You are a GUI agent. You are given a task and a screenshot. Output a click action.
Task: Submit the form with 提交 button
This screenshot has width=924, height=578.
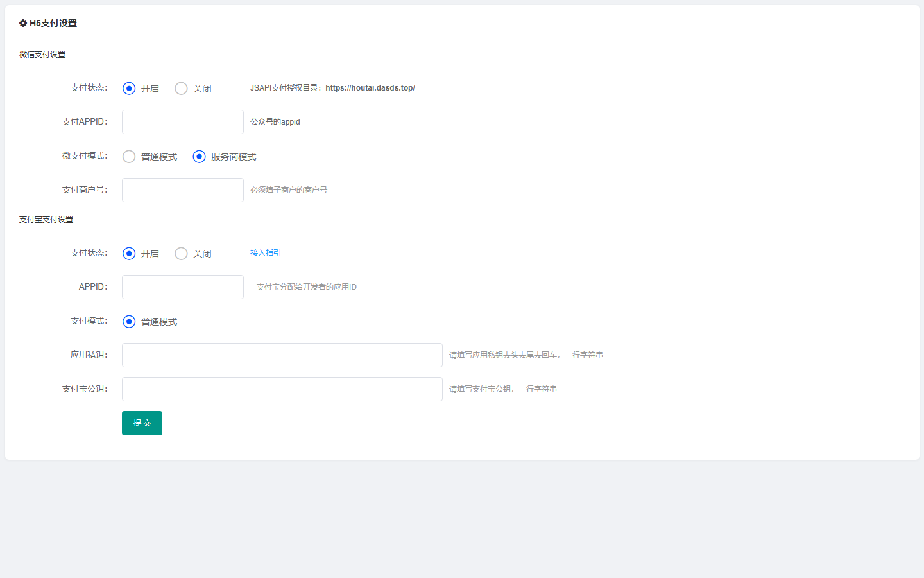[142, 423]
